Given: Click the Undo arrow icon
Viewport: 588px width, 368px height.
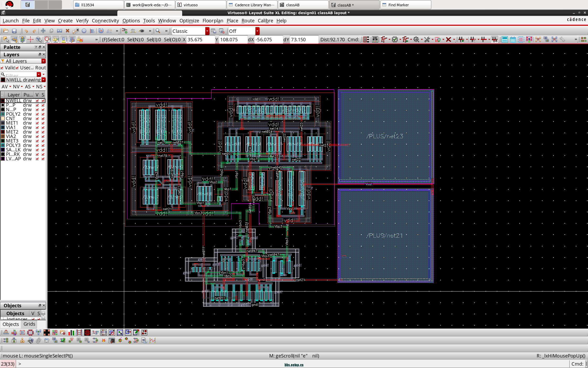Looking at the screenshot, I should point(26,31).
